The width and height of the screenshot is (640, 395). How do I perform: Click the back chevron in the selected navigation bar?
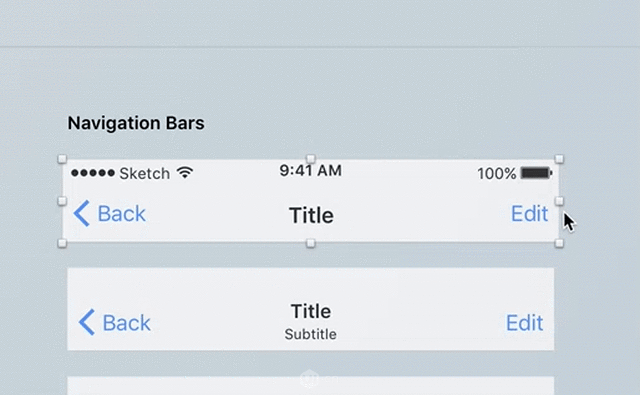tap(82, 213)
